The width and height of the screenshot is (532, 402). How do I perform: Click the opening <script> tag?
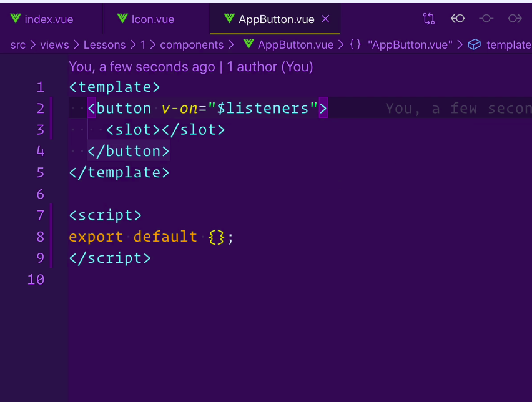pyautogui.click(x=105, y=215)
